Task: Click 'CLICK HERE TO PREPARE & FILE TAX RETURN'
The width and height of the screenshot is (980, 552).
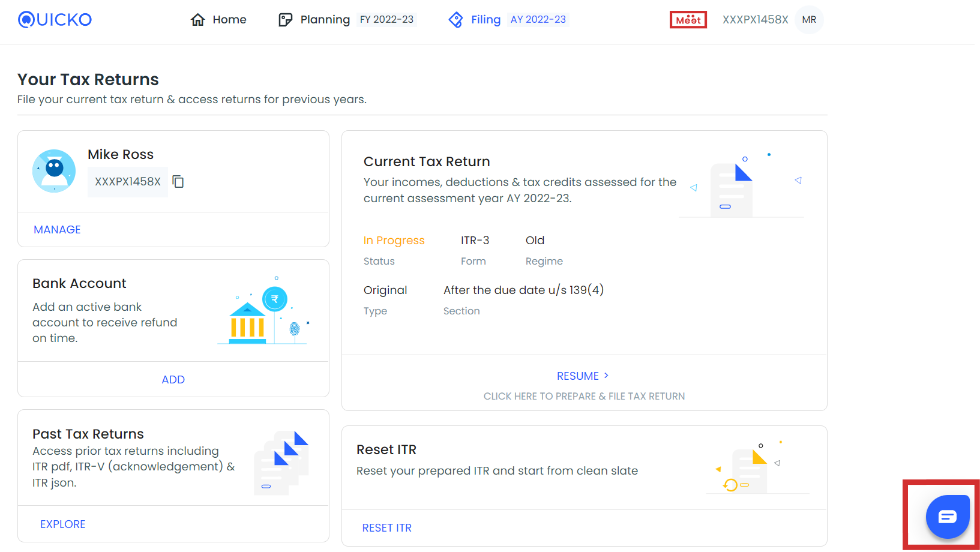Action: click(x=585, y=397)
